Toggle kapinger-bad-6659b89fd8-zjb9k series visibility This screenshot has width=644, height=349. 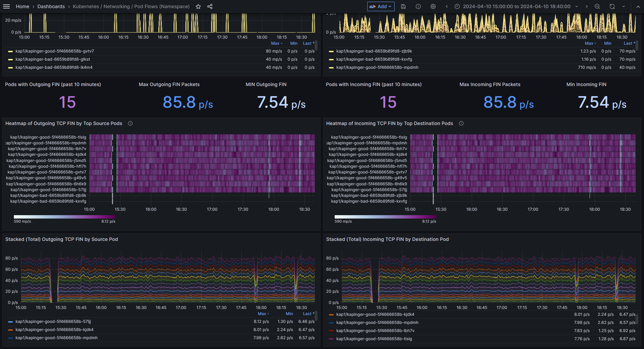(x=374, y=51)
